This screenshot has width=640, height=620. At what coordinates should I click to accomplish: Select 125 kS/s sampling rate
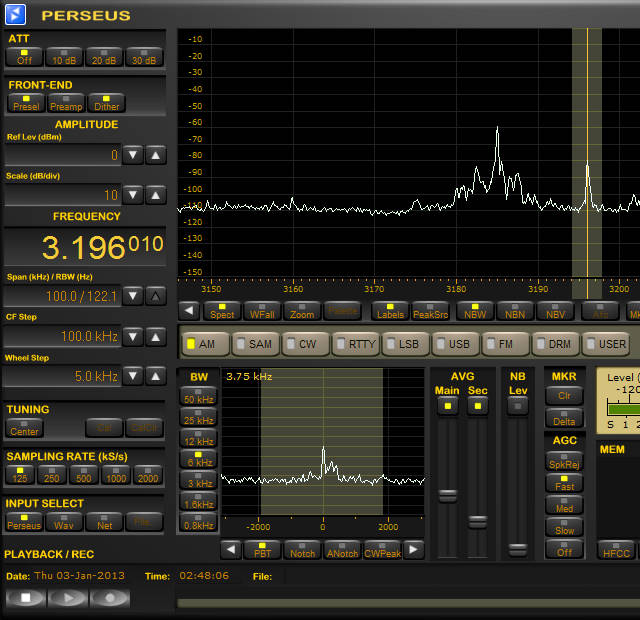pyautogui.click(x=20, y=475)
